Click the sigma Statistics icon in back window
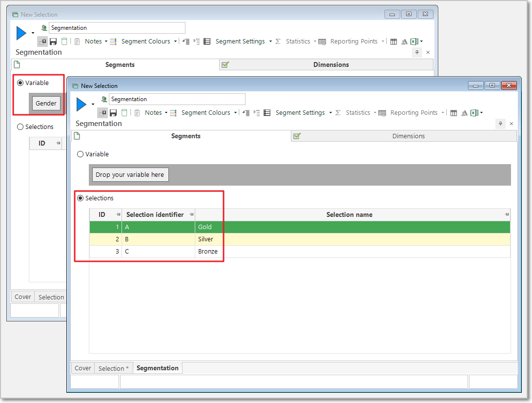This screenshot has width=532, height=403. pos(278,42)
